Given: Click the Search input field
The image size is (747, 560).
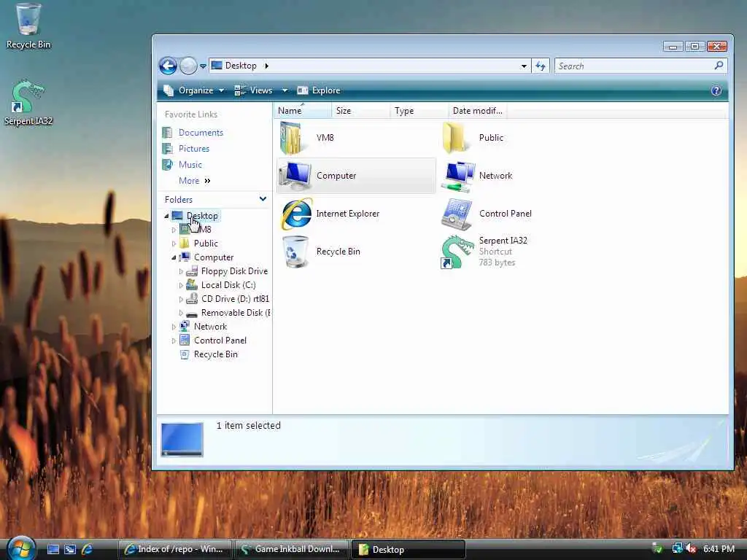Looking at the screenshot, I should coord(634,66).
